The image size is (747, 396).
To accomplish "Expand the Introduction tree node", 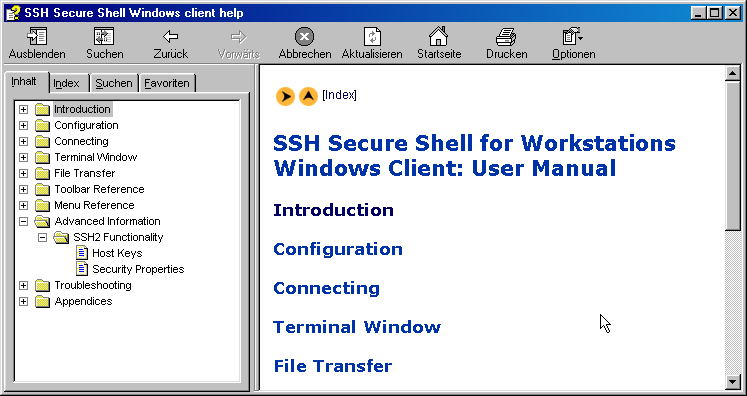I will tap(23, 110).
